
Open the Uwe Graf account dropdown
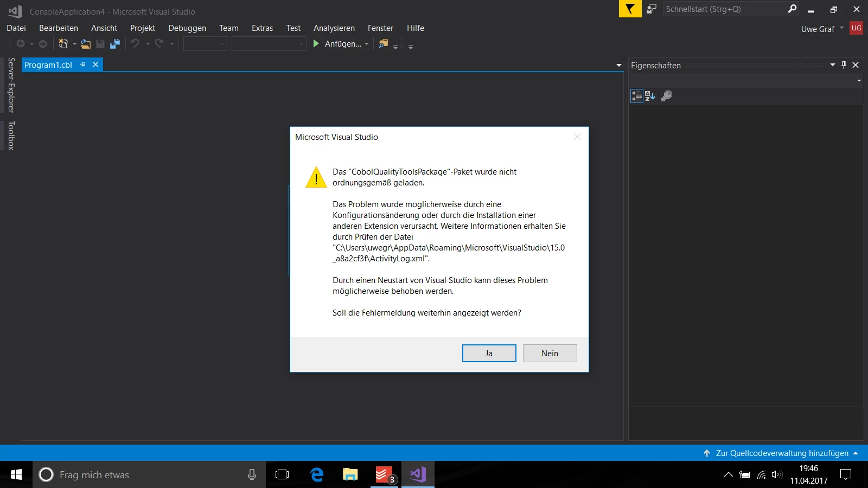(x=822, y=29)
